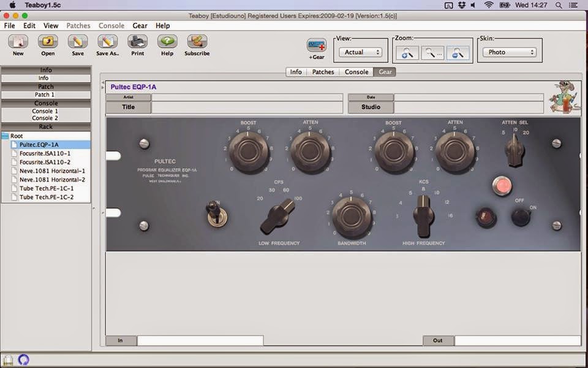Click the sidebar splitter arrow handle

pyautogui.click(x=94, y=208)
